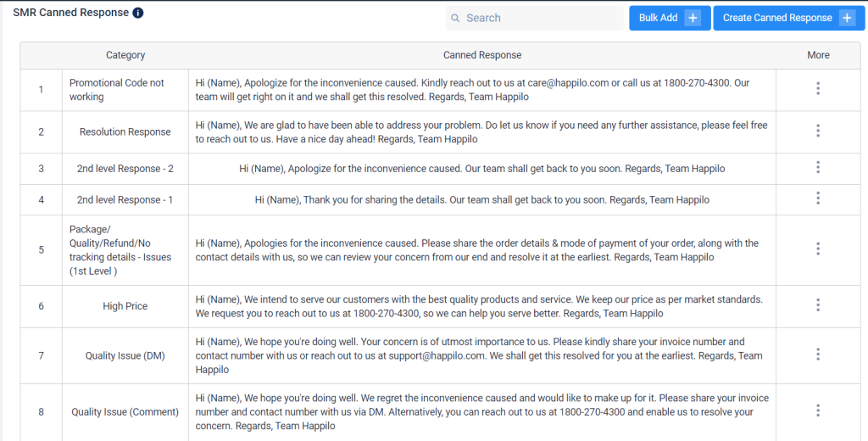This screenshot has height=441, width=868.
Task: Click the magnifier icon in the search box
Action: pyautogui.click(x=455, y=19)
